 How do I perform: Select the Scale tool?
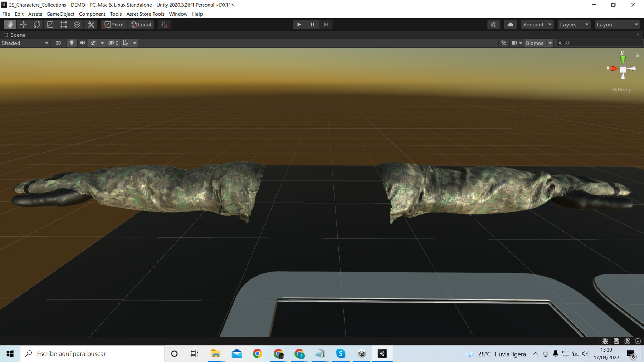[x=50, y=24]
